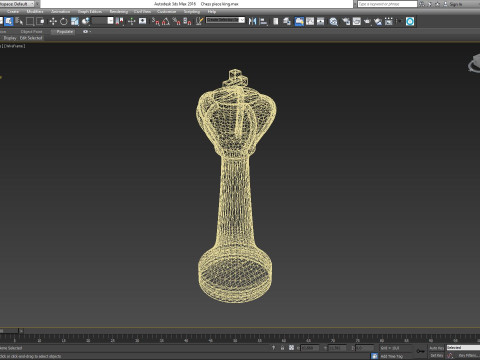
Task: Toggle Percent Snap
Action: click(177, 21)
